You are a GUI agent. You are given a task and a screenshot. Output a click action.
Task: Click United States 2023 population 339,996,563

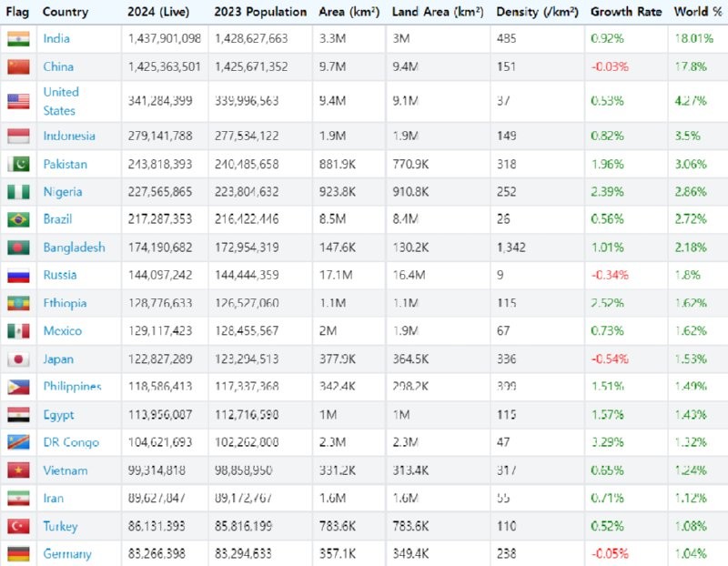click(x=247, y=101)
